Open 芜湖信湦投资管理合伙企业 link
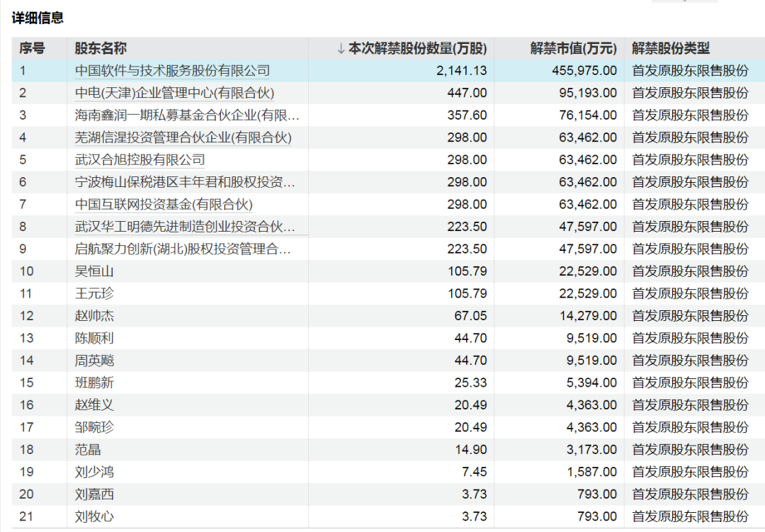Screen dimensions: 765x532 point(183,137)
